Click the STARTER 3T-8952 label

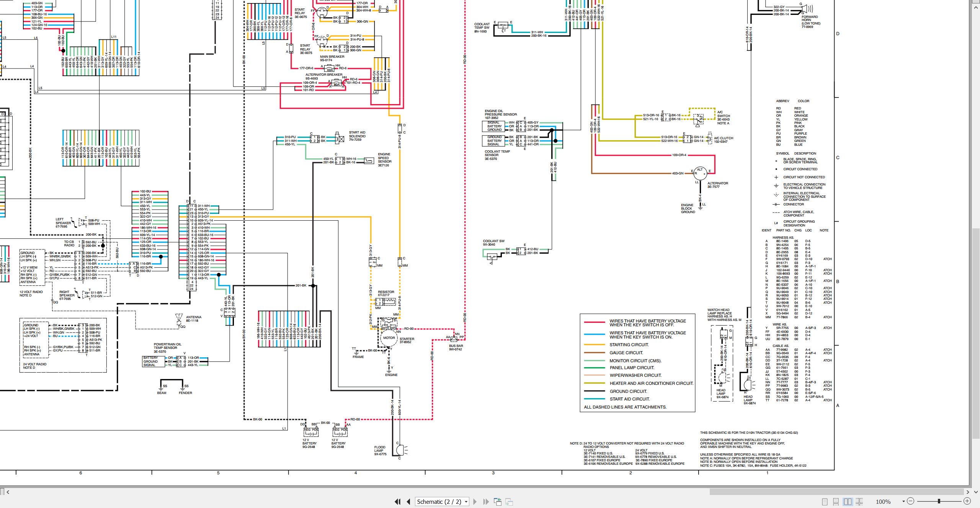[407, 340]
